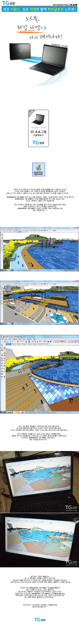Switch to Scene 7 tab in largest SketchUp window
This screenshot has height=644, width=79.
click(47, 344)
